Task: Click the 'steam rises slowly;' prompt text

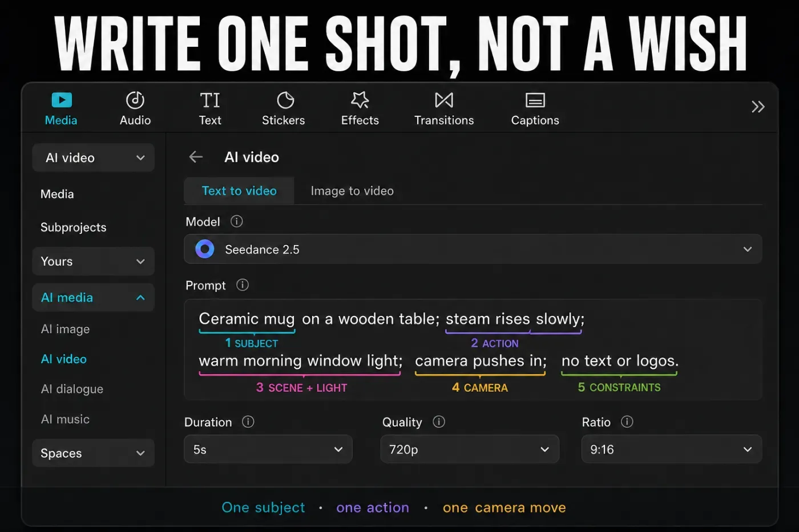Action: [515, 319]
